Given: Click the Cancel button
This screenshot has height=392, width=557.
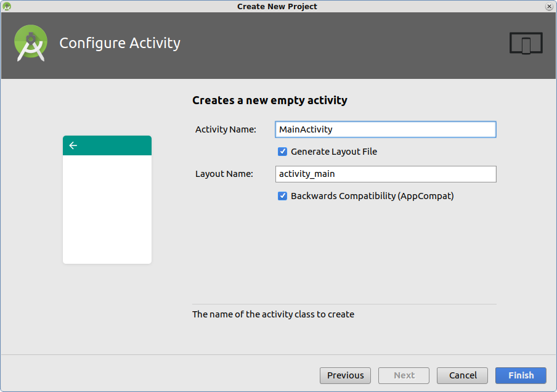Looking at the screenshot, I should 461,375.
